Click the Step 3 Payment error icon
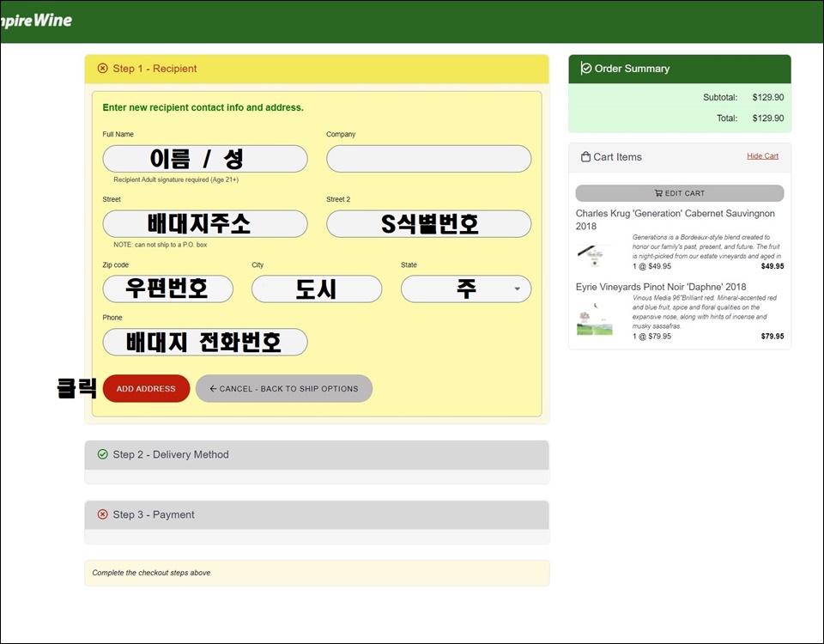The image size is (824, 644). pos(102,514)
